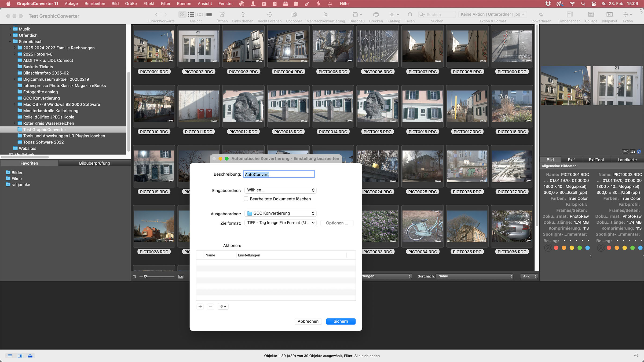The image size is (644, 362).
Task: Toggle sidebar panel icon in status bar
Action: (x=20, y=356)
